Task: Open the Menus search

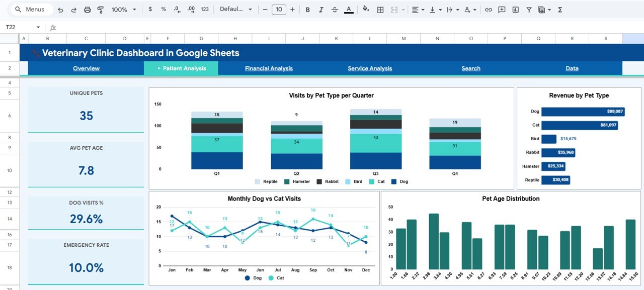Action: click(x=31, y=9)
